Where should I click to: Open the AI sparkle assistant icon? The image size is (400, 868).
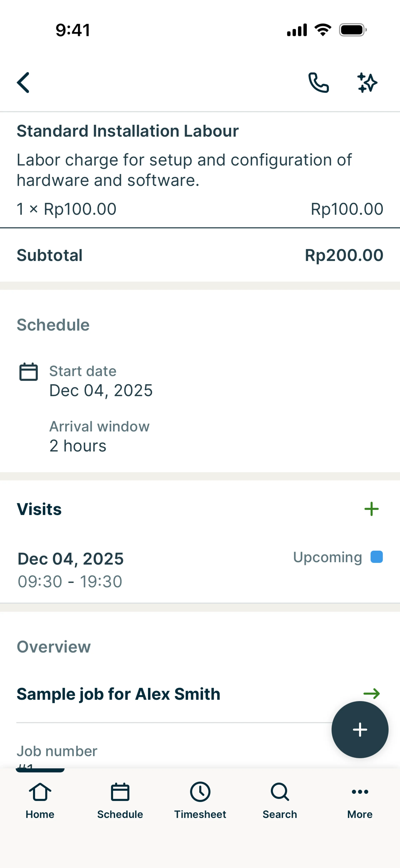[367, 83]
